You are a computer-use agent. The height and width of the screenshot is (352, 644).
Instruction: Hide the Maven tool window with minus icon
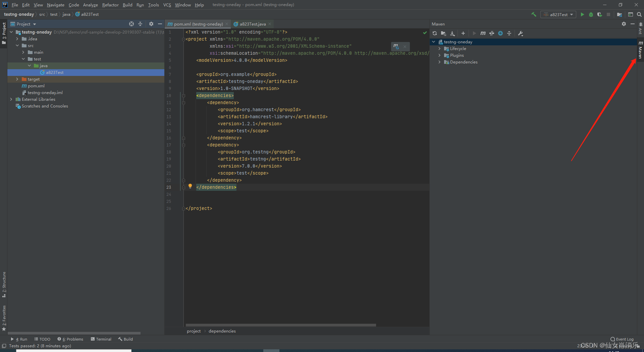[633, 24]
